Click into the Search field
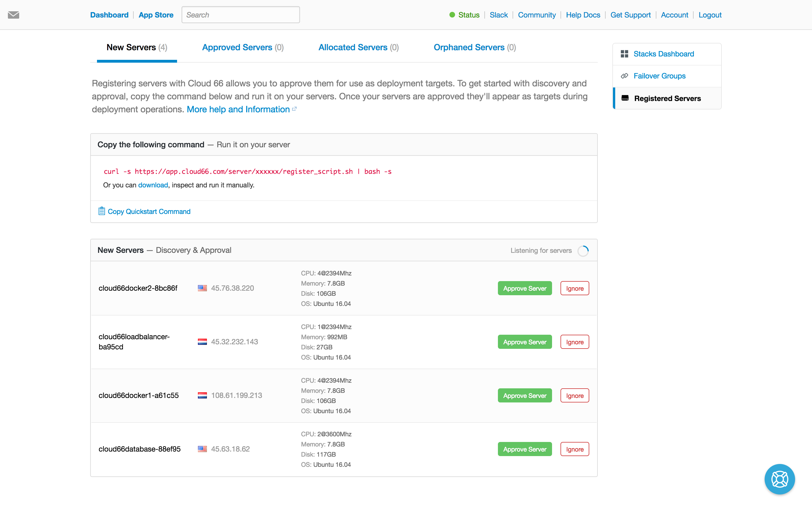 (x=240, y=15)
